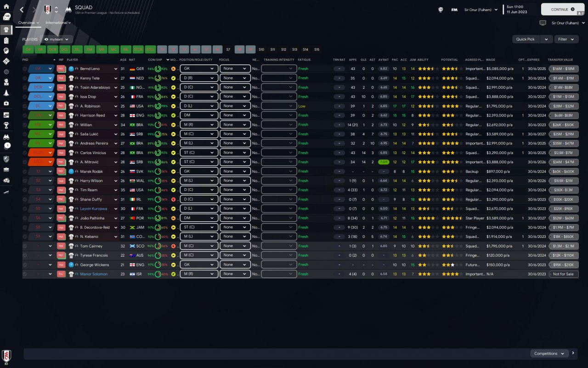Select the DM position chip in selection bar
The image size is (588, 368).
[x=89, y=49]
